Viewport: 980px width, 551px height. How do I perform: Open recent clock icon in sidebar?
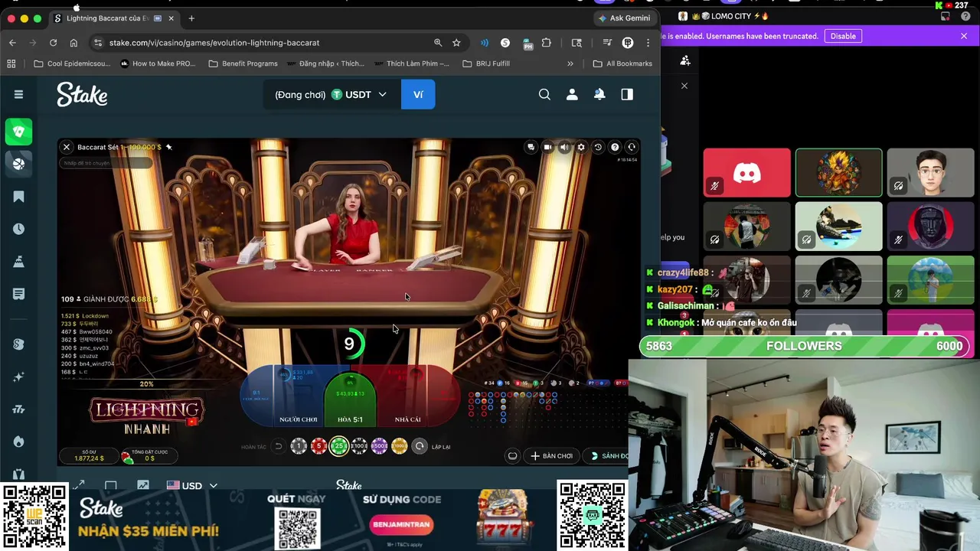tap(18, 229)
